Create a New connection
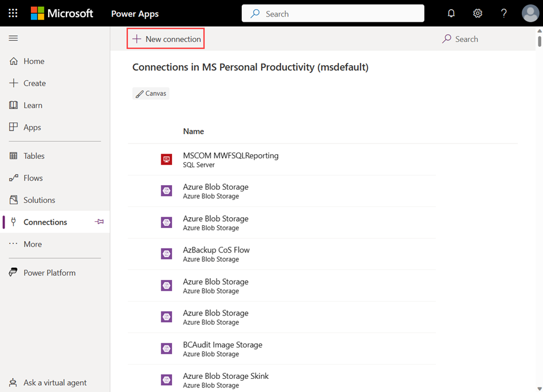Screen dimensions: 543x392 pos(165,39)
